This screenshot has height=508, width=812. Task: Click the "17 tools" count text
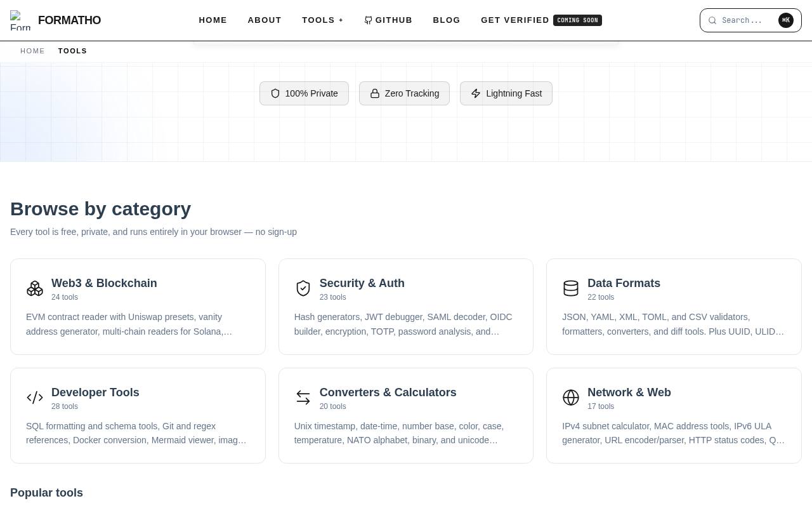(x=601, y=406)
